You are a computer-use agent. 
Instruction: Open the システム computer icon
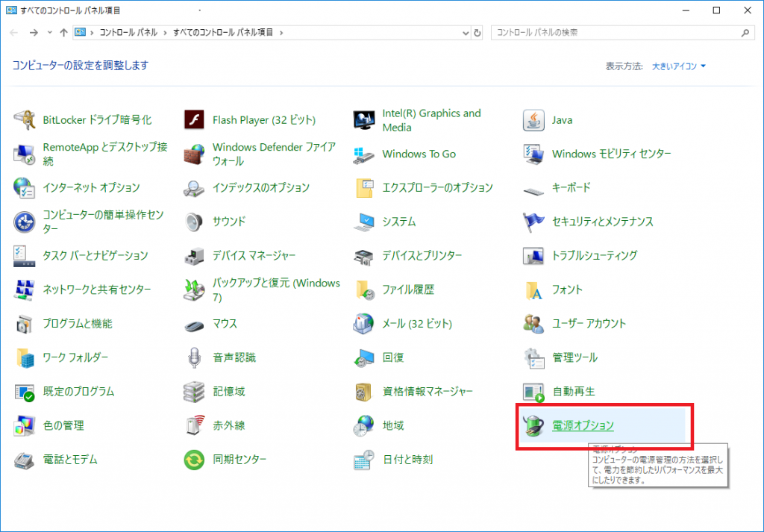pyautogui.click(x=363, y=222)
